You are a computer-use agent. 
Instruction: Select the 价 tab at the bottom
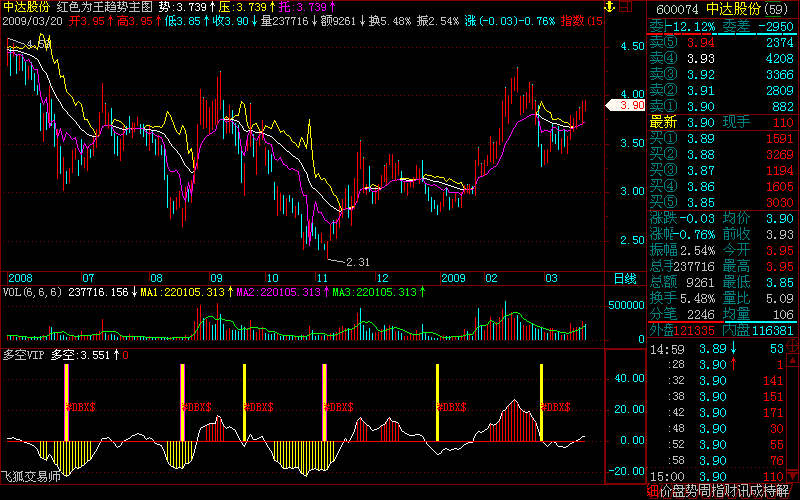665,491
